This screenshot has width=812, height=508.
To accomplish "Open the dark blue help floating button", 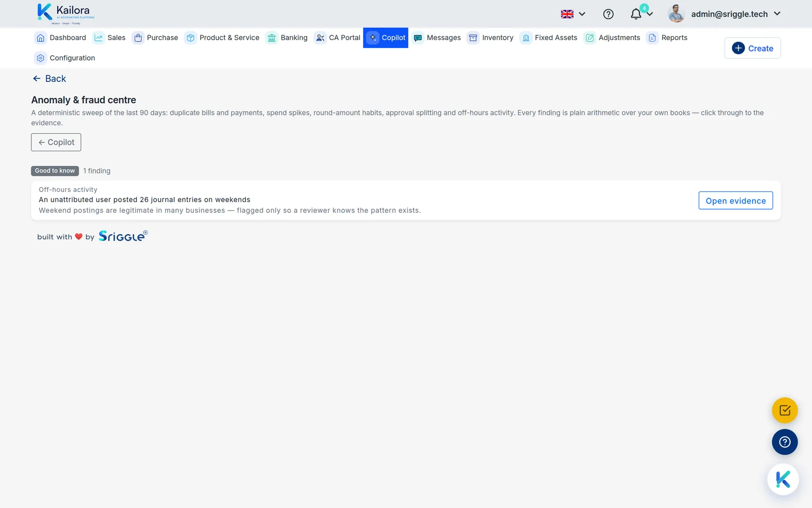I will pos(785,442).
